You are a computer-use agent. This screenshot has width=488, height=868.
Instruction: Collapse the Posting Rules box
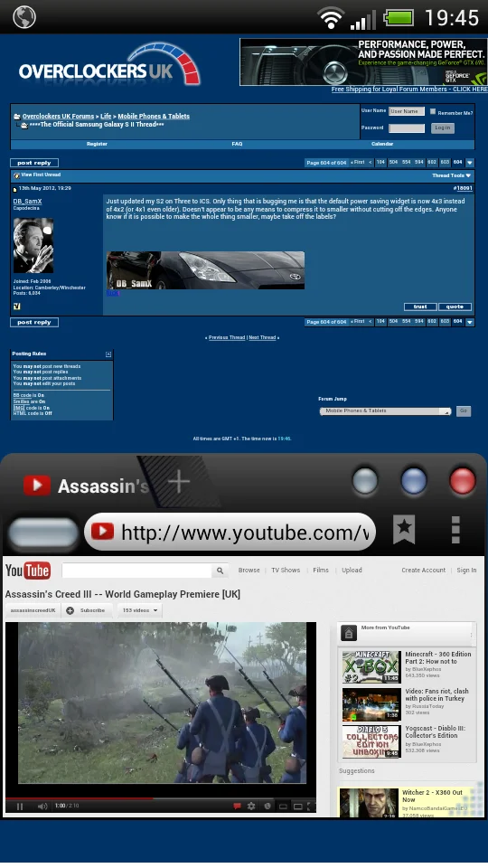pos(108,354)
